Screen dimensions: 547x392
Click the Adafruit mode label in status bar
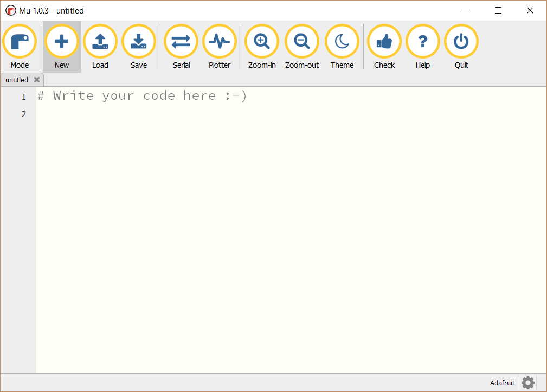502,383
